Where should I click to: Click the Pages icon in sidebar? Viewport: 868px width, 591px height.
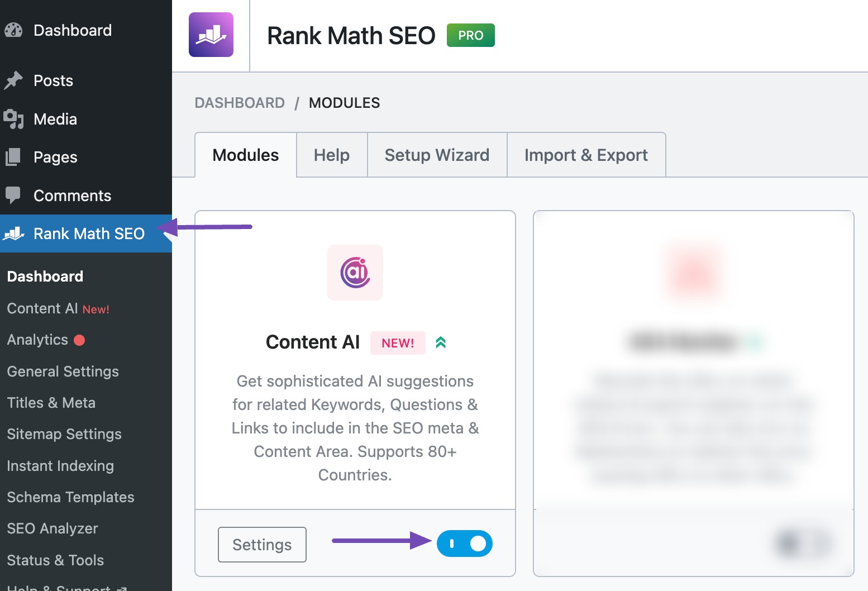(x=13, y=157)
